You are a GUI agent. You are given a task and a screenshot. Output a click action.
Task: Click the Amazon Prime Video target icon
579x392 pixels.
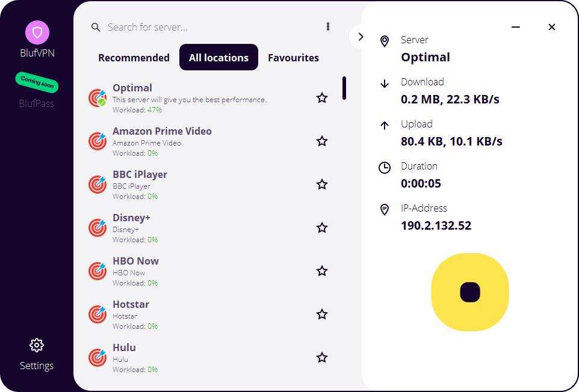tap(98, 141)
